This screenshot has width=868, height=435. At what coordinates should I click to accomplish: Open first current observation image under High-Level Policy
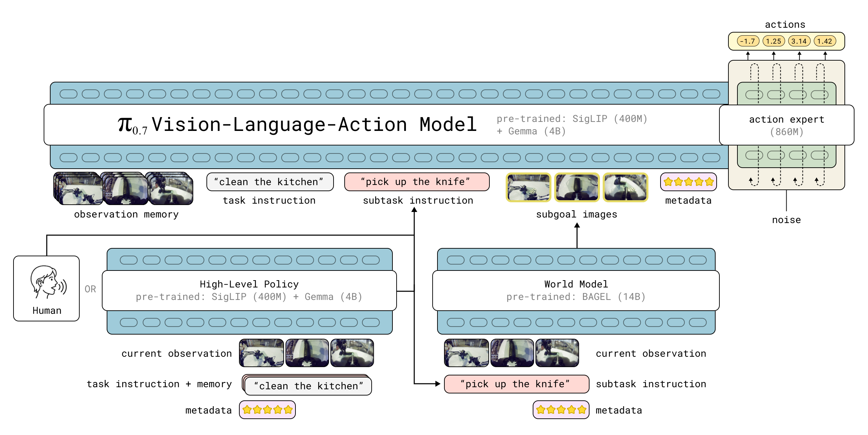pyautogui.click(x=262, y=353)
